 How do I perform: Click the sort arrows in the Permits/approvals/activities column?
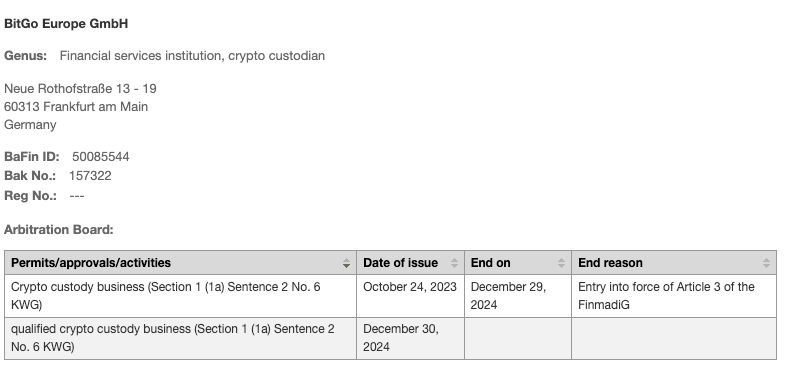coord(346,263)
